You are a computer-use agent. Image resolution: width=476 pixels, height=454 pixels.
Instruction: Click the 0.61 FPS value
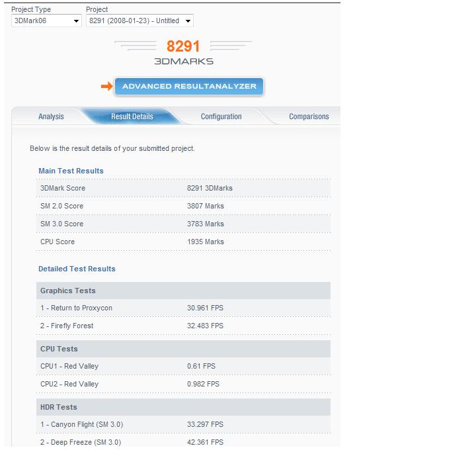point(201,366)
